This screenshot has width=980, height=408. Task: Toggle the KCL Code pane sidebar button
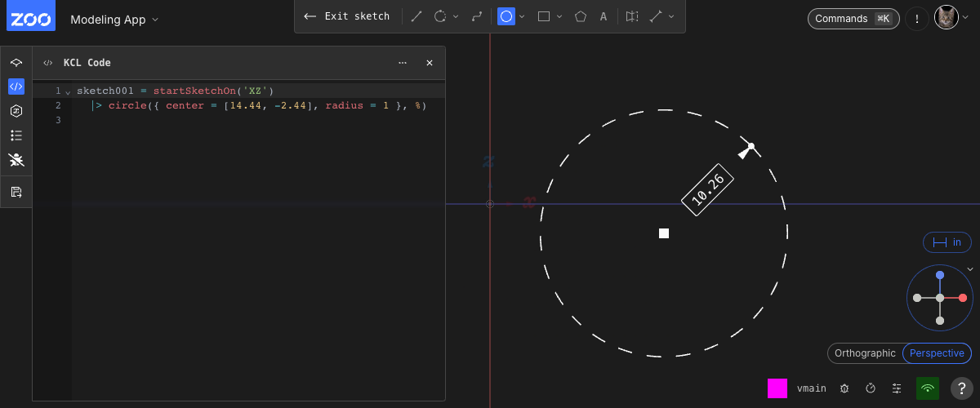point(16,86)
